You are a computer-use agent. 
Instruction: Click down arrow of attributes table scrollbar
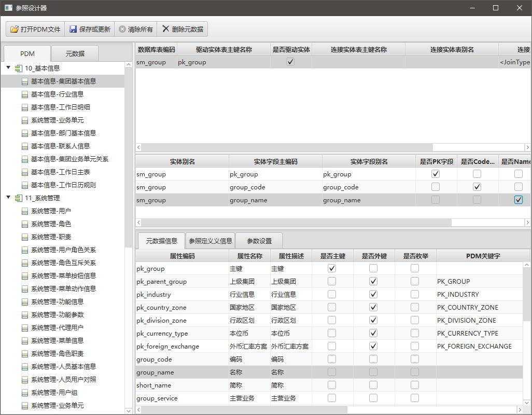[527, 403]
